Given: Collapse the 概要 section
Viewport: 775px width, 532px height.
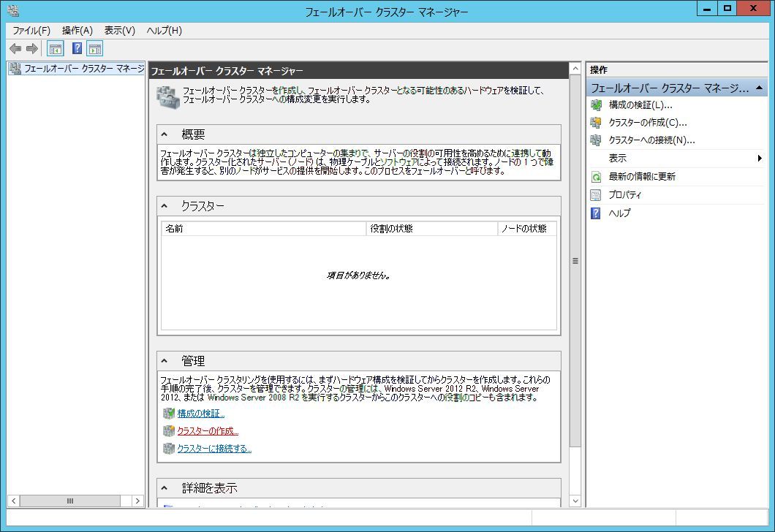Looking at the screenshot, I should [165, 134].
